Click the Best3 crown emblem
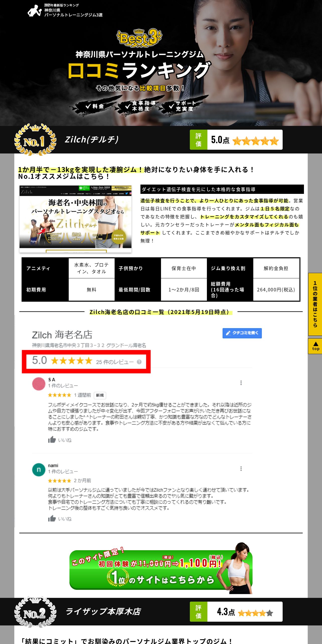Screen dimensions: 322x644 139,38
